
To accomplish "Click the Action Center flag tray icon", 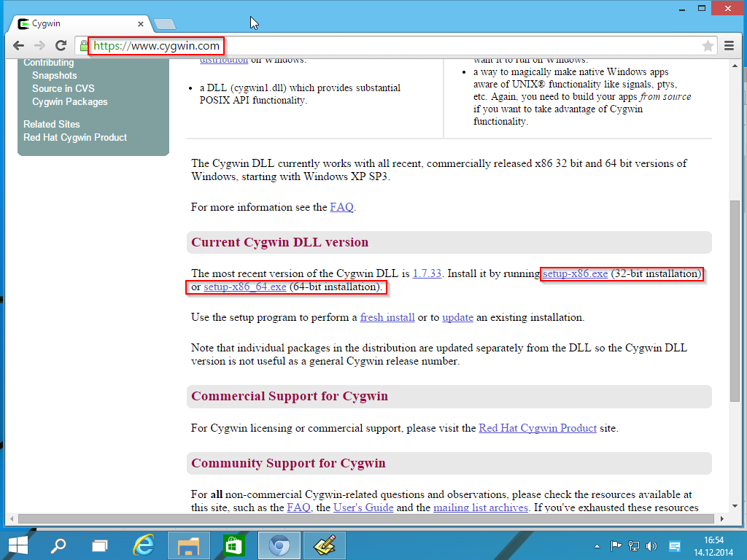I will coord(616,545).
